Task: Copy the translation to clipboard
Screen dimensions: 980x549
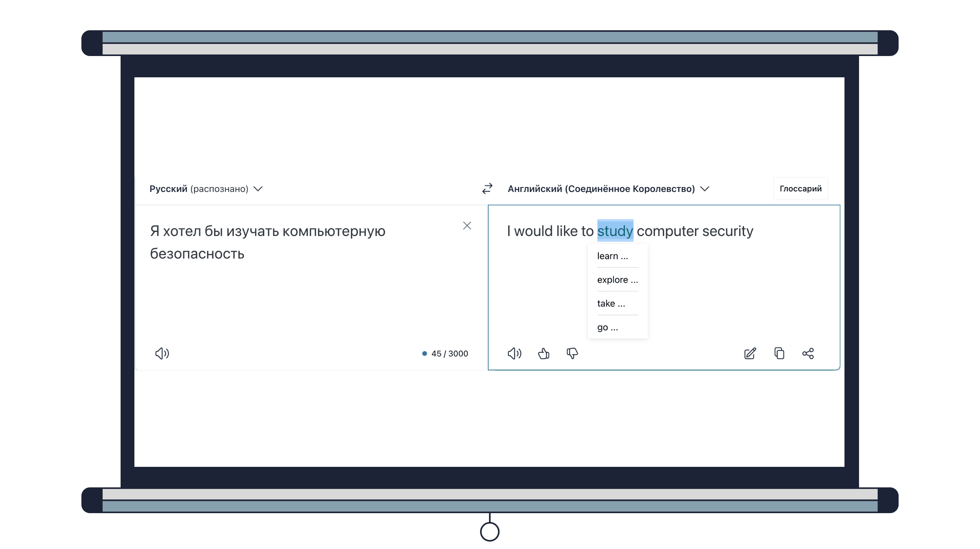Action: 779,353
